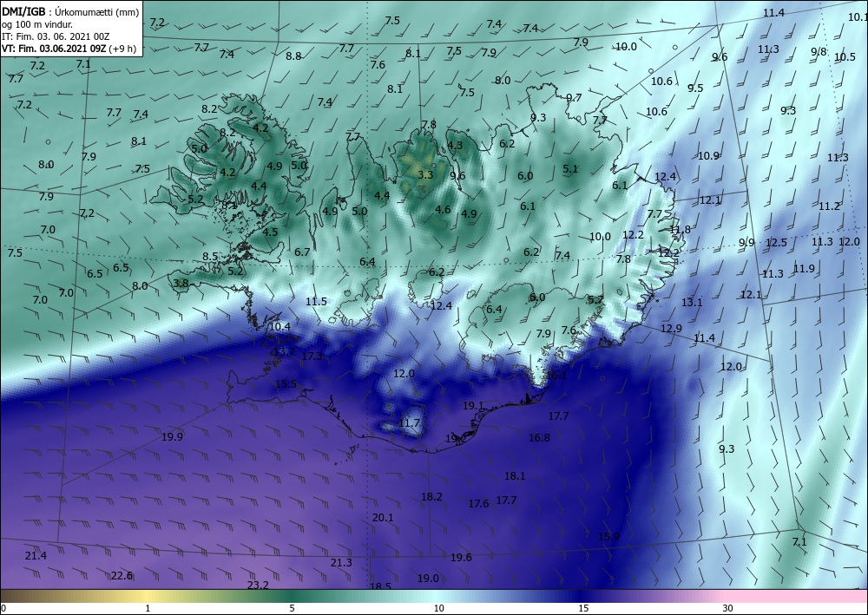Click the 0 tick label on the colour scale
The image size is (868, 615).
point(3,608)
